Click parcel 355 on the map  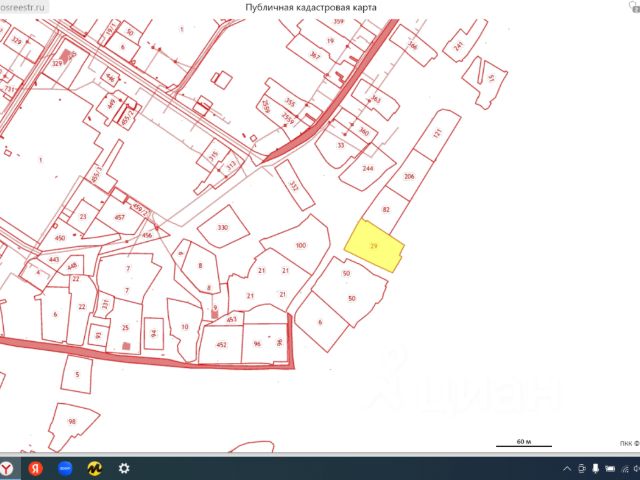tap(290, 102)
